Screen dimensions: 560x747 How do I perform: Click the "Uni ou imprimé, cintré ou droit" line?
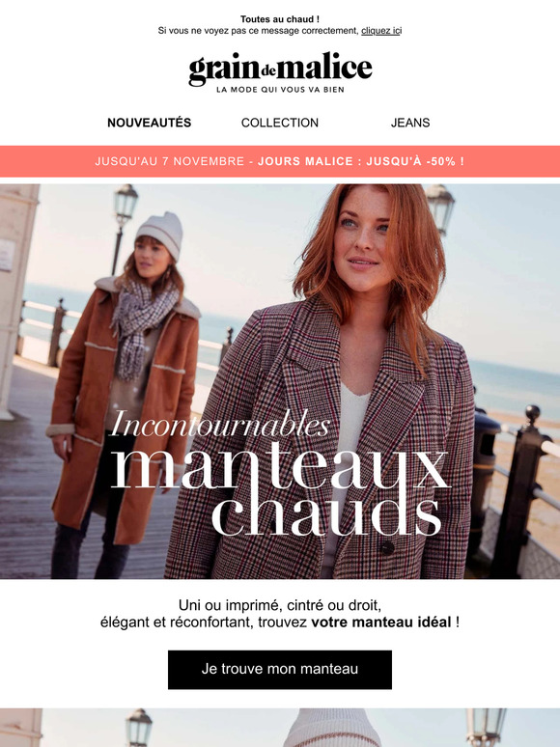[x=280, y=605]
